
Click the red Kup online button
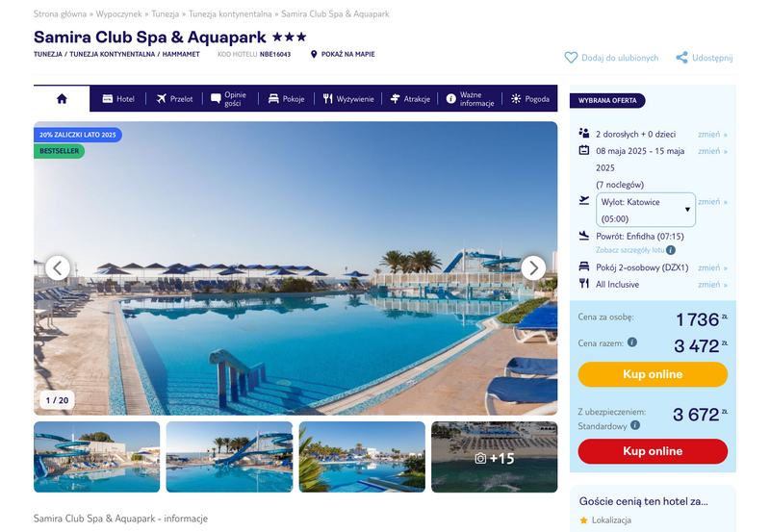pos(653,451)
